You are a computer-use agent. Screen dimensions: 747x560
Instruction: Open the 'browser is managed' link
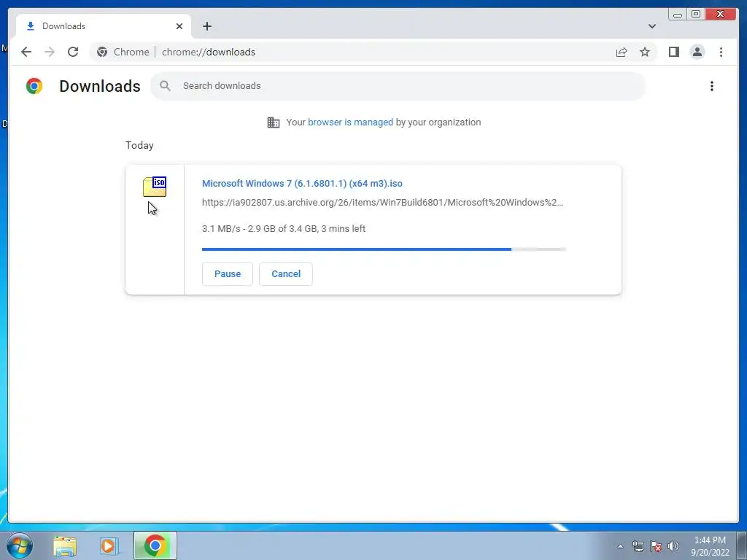click(x=350, y=122)
